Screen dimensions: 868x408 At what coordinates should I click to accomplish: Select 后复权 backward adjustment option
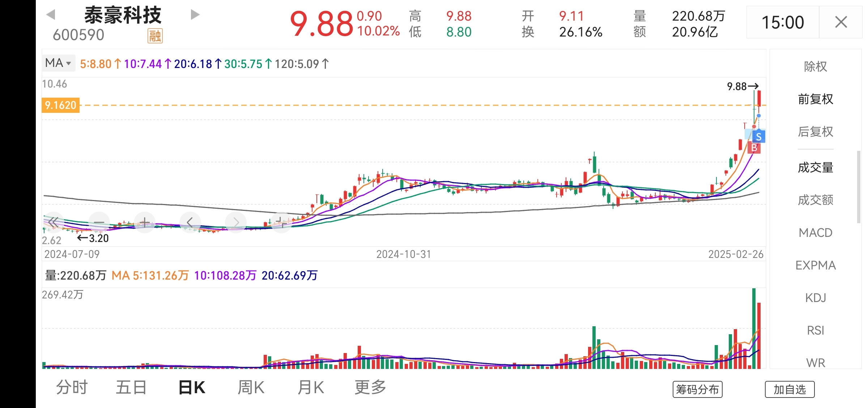tap(815, 132)
